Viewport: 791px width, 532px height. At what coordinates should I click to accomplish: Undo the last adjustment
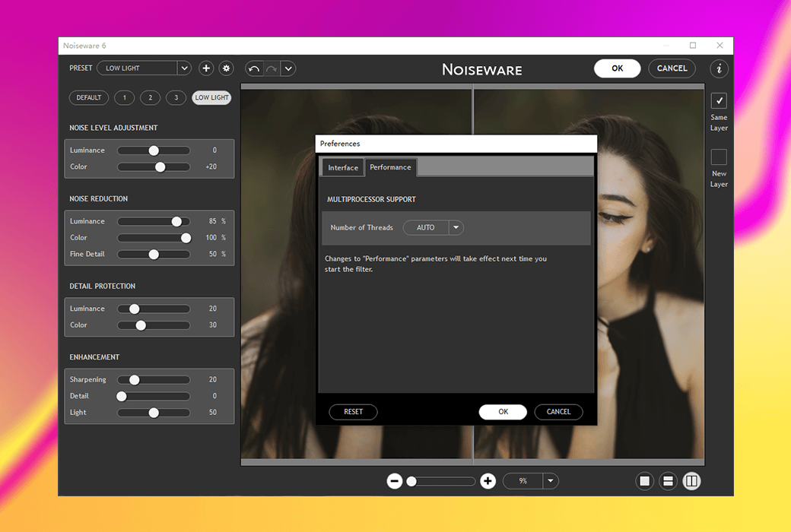254,68
